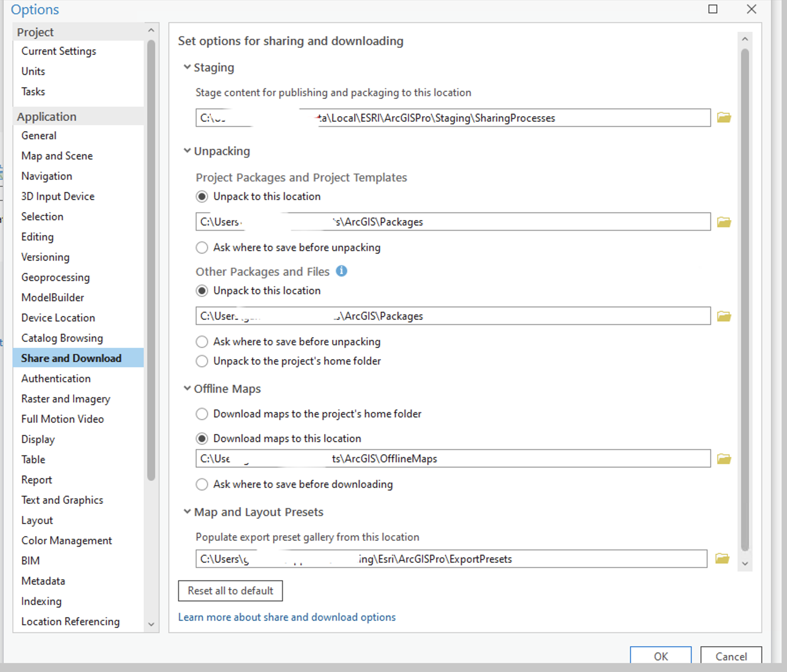This screenshot has width=787, height=672.
Task: Open the Geoprocessing options page
Action: point(56,277)
